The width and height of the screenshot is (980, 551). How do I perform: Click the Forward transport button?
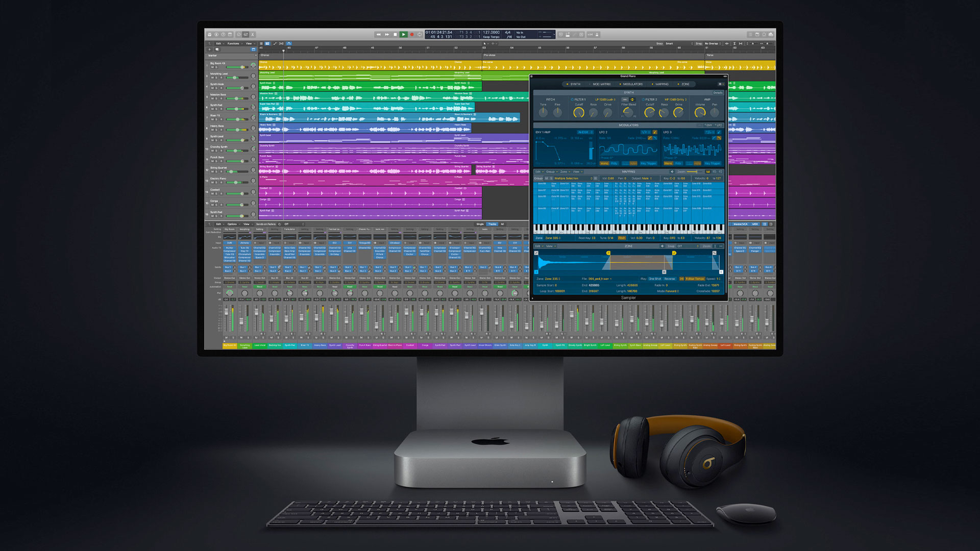pyautogui.click(x=387, y=34)
